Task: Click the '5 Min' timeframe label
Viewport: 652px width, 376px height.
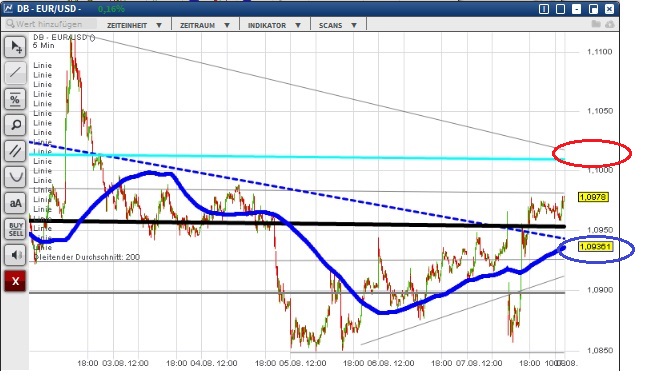Action: (x=44, y=45)
